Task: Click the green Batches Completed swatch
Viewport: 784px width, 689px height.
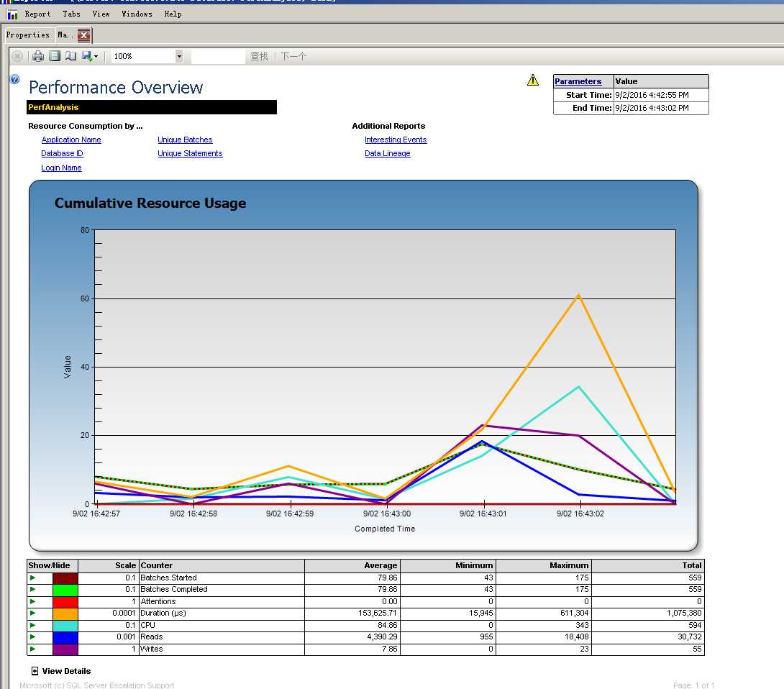Action: pyautogui.click(x=65, y=590)
